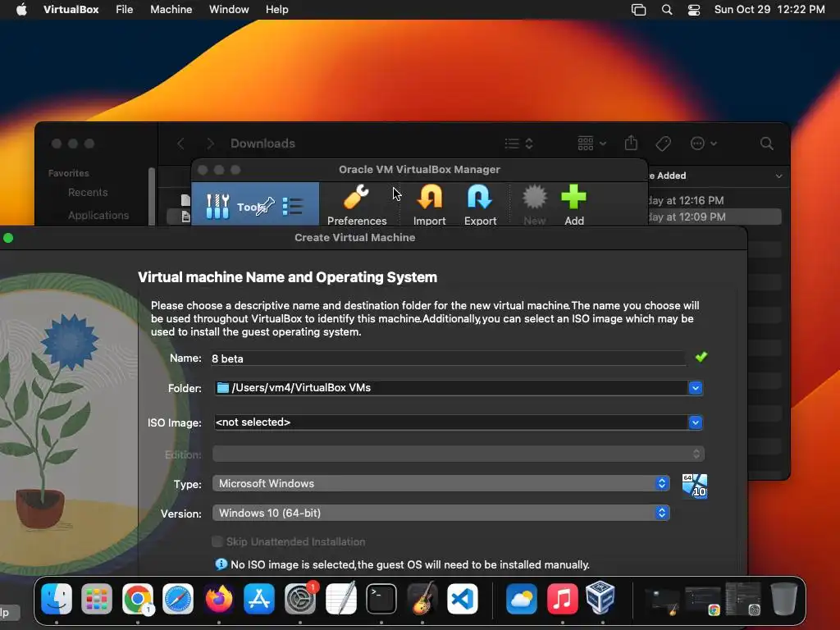This screenshot has height=630, width=840.
Task: Expand the Folder path dropdown
Action: click(x=696, y=388)
